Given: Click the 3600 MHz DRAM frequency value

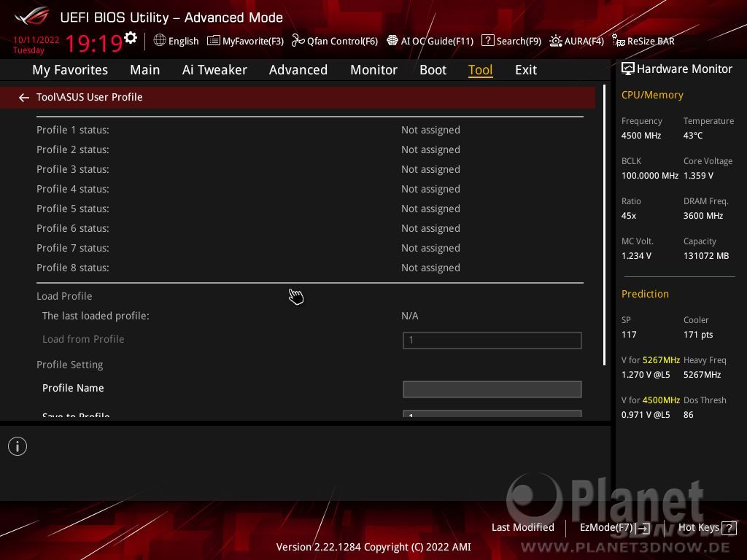Looking at the screenshot, I should coord(703,216).
